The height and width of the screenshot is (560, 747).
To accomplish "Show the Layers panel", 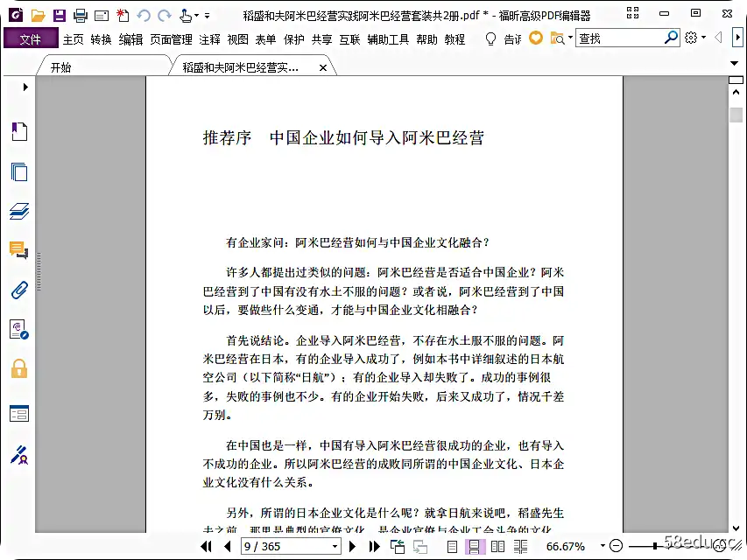I will coord(19,211).
